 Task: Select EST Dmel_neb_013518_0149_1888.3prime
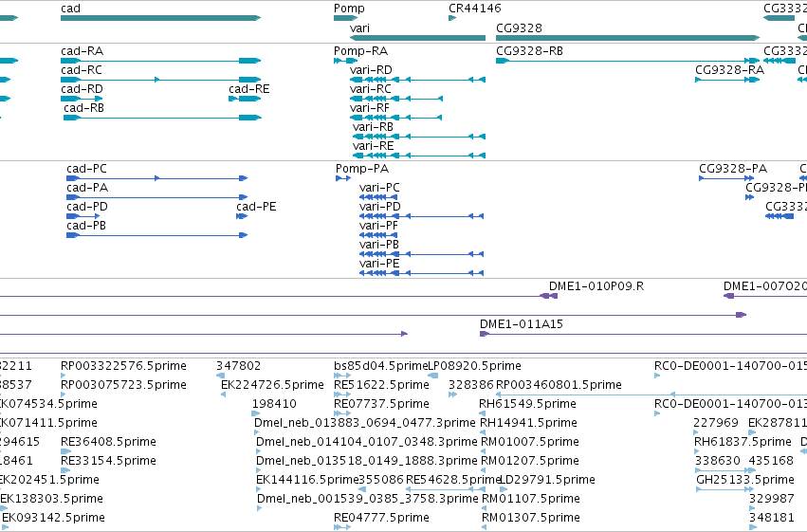259,470
